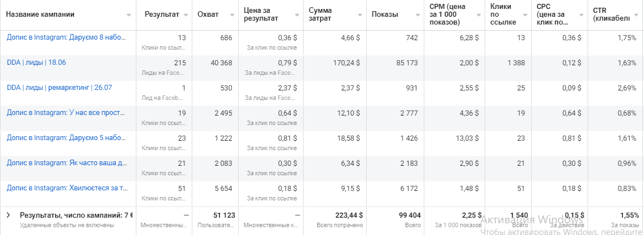Click the 40 368 reach cell

[220, 63]
